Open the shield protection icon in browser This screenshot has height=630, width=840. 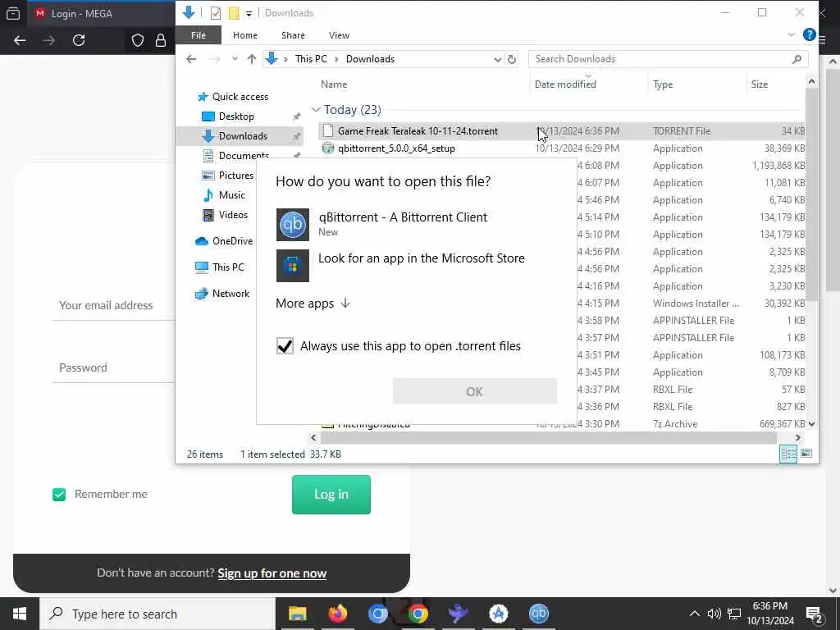pyautogui.click(x=138, y=40)
